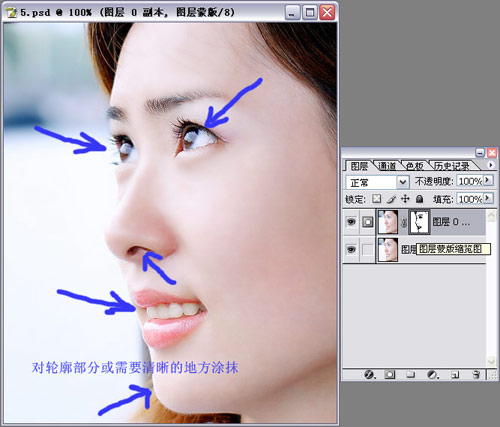Hide the bottom layer via eye icon
This screenshot has width=500, height=427.
[x=351, y=249]
